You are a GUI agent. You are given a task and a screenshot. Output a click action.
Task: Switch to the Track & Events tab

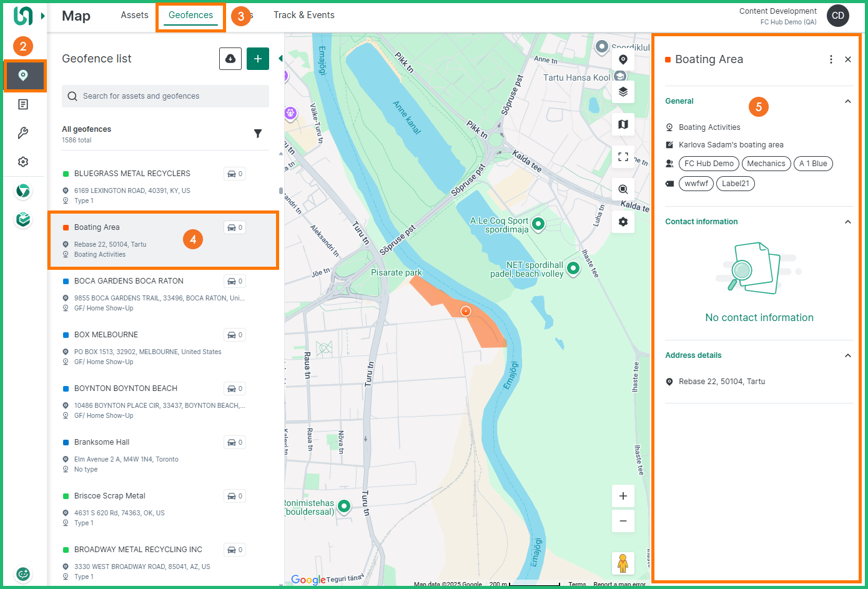click(x=303, y=15)
